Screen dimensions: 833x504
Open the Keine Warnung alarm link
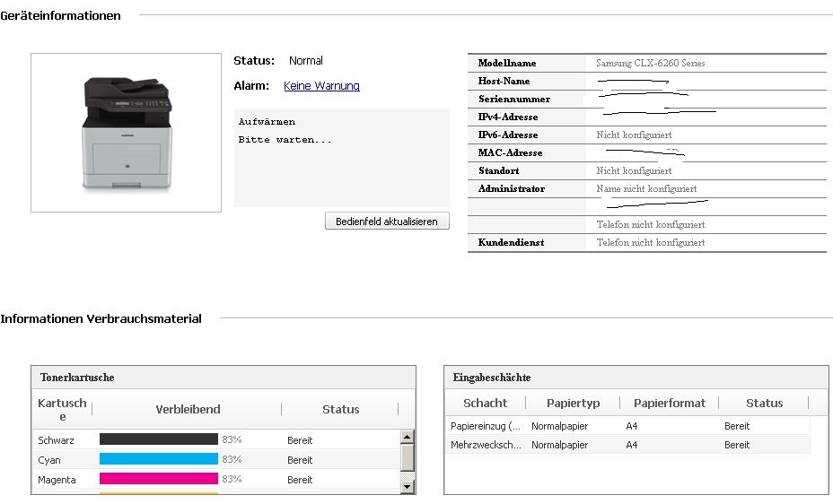(x=321, y=85)
